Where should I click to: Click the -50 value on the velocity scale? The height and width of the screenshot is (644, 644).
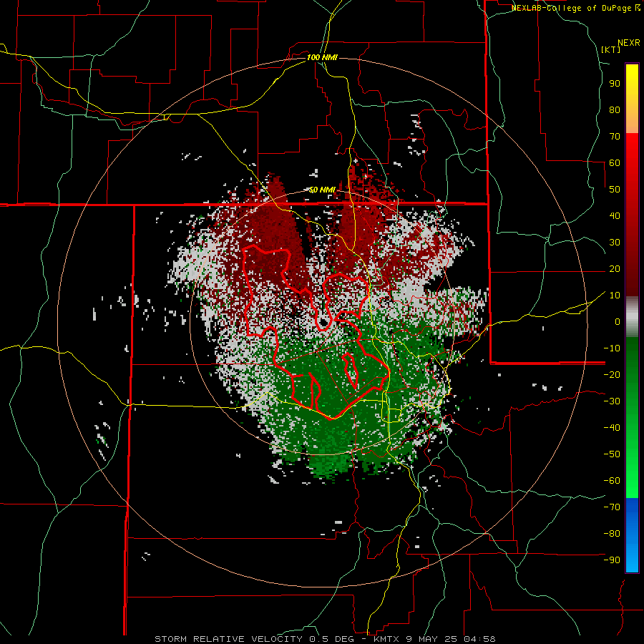(612, 454)
